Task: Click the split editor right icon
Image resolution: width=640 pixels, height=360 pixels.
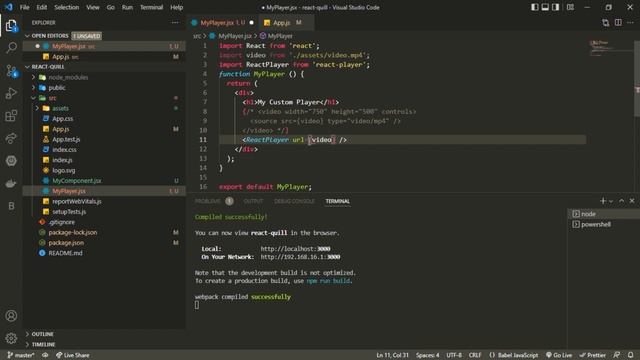Action: pos(618,23)
